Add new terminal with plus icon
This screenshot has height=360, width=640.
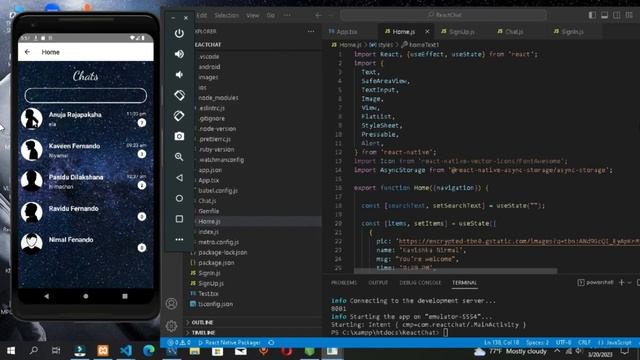pyautogui.click(x=622, y=282)
